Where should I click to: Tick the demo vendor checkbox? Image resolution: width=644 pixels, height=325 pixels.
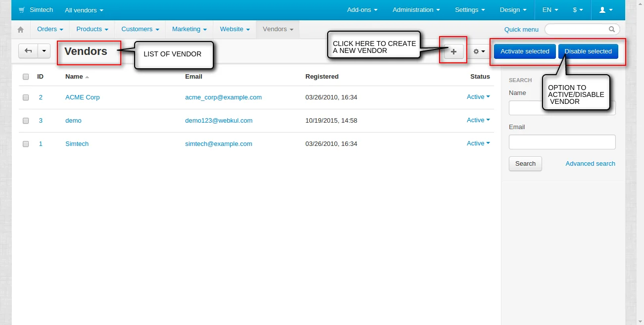[26, 121]
